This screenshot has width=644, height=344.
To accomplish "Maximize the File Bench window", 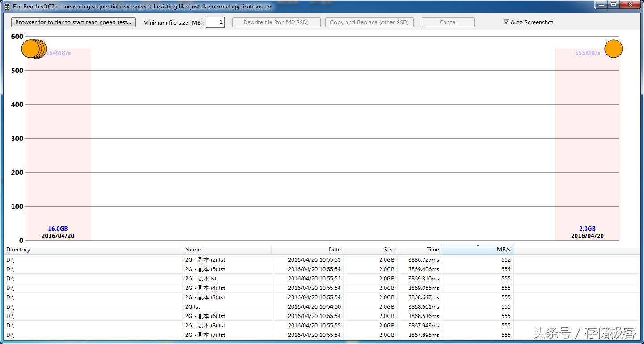I will point(614,5).
